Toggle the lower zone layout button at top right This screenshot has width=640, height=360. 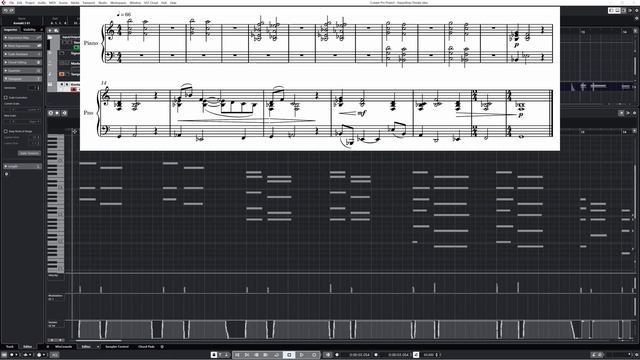coord(618,11)
